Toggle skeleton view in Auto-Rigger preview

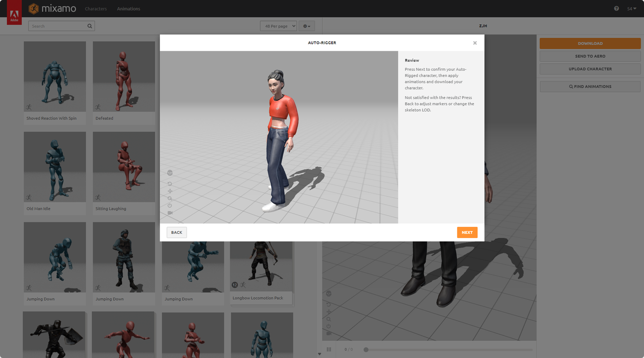coord(170,173)
